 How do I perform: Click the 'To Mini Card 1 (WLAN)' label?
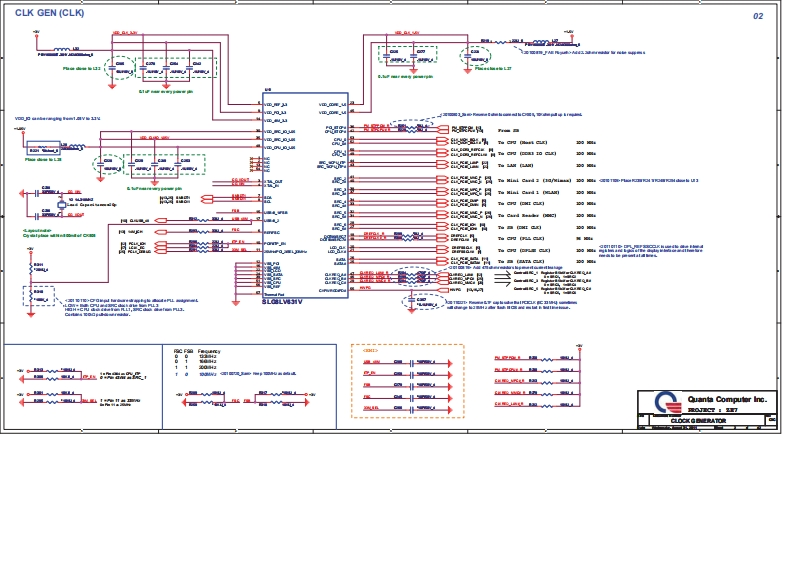pos(532,191)
